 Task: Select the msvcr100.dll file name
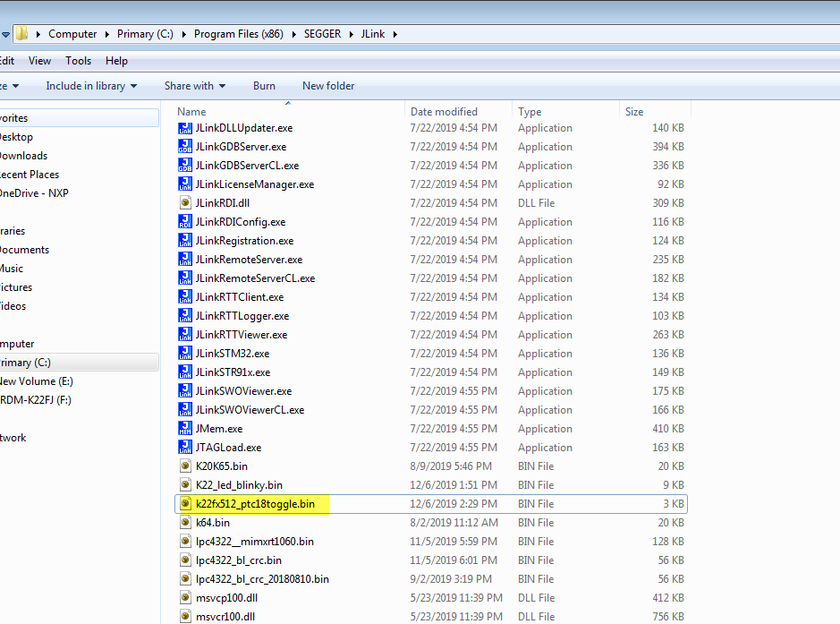pyautogui.click(x=225, y=617)
